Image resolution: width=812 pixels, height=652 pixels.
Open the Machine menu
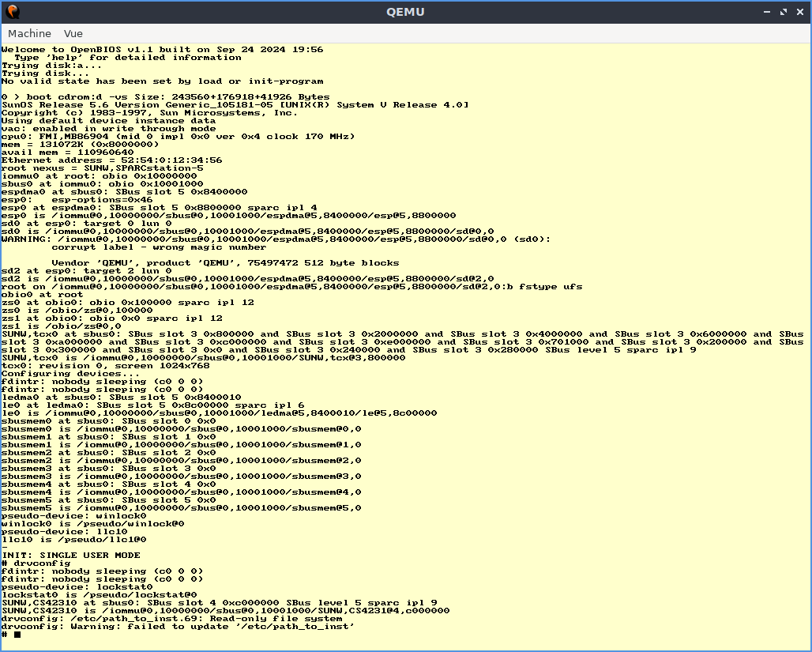point(29,34)
